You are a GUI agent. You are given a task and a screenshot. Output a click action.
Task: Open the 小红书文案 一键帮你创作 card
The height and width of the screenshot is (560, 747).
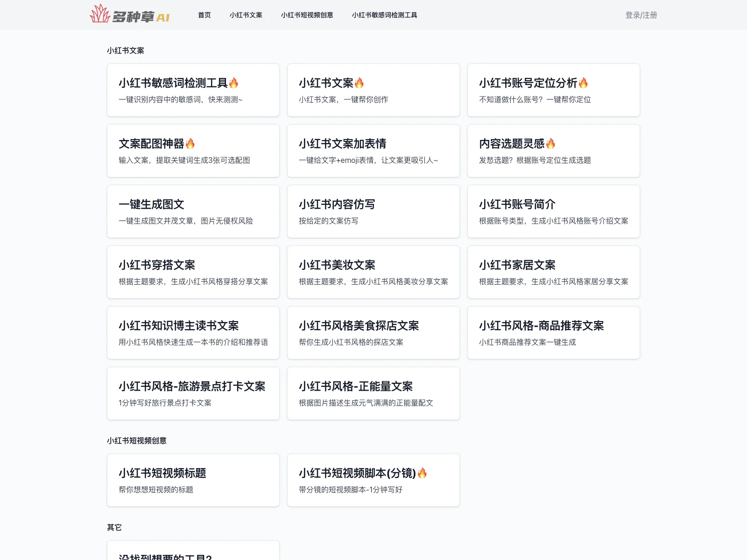[x=373, y=90]
